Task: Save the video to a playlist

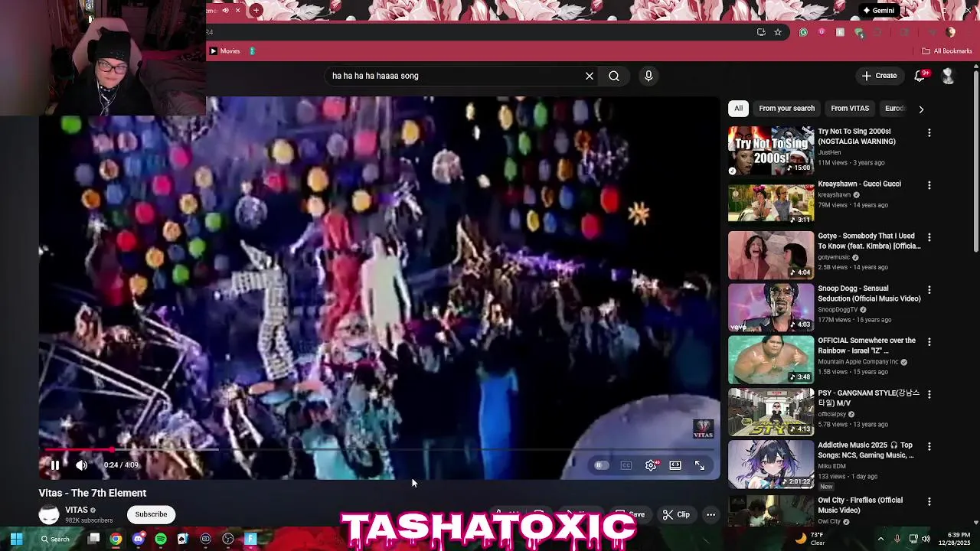Action: click(x=630, y=514)
